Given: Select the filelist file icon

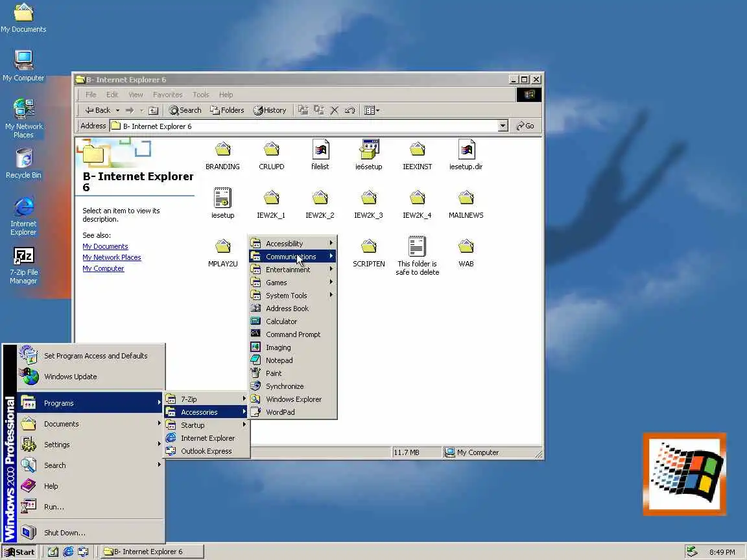Looking at the screenshot, I should tap(320, 150).
